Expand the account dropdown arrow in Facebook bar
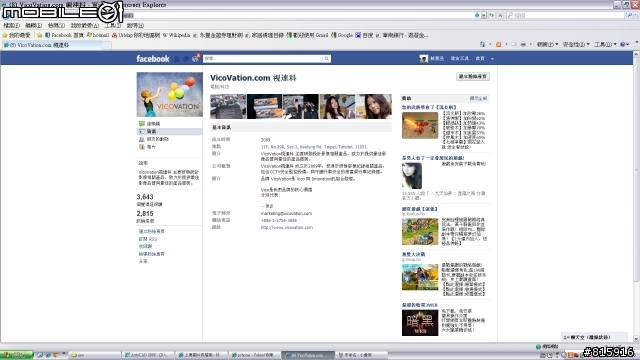 492,59
